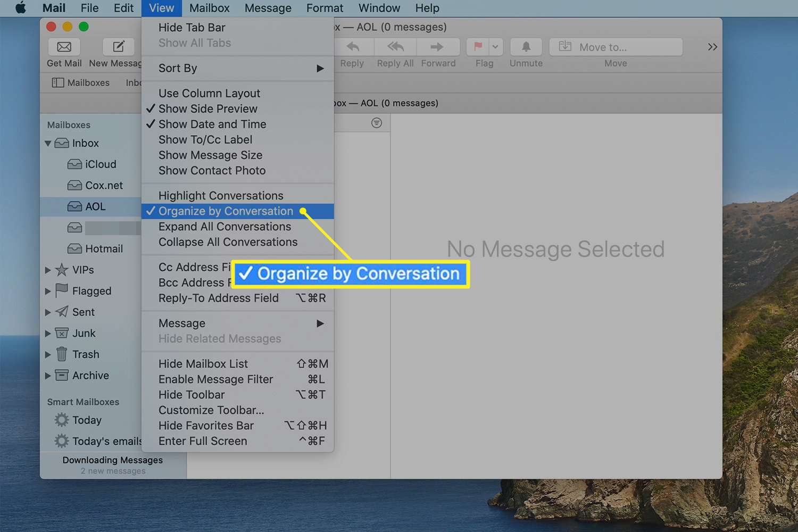Image resolution: width=798 pixels, height=532 pixels.
Task: Click the red Flag icon
Action: coord(478,47)
